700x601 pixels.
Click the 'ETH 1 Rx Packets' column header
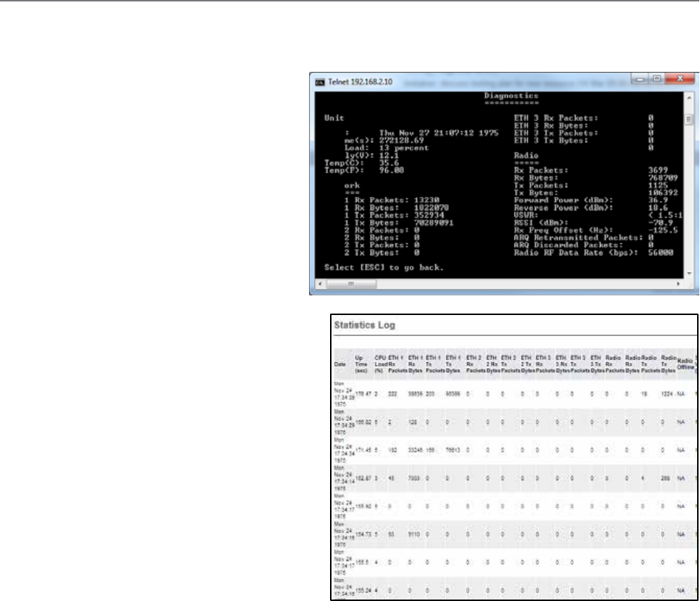point(398,364)
